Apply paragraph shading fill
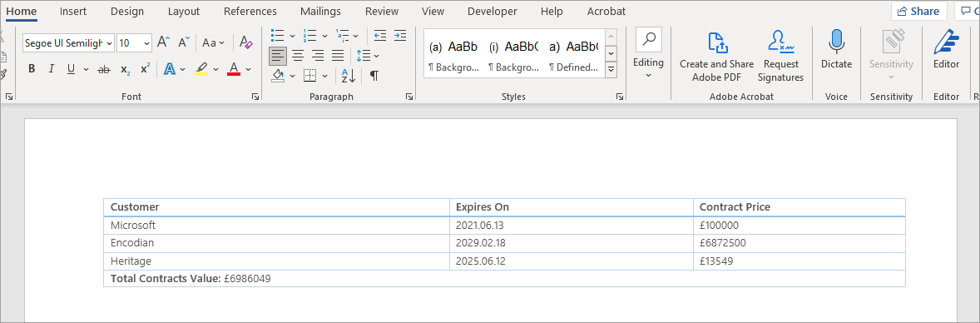 [x=278, y=76]
